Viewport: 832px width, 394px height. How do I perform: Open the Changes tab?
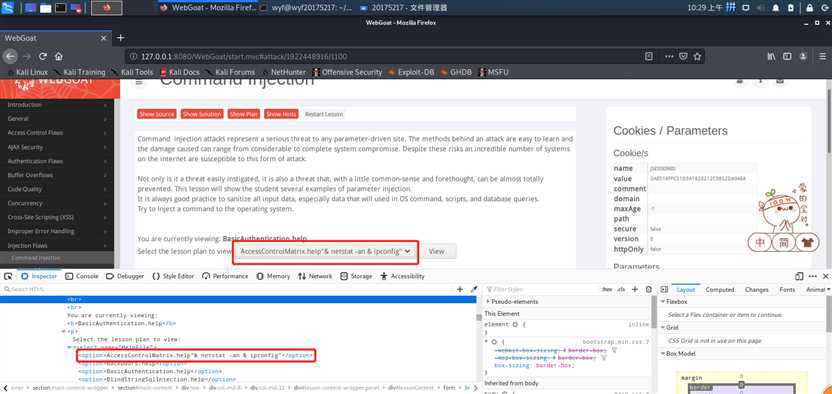coord(757,290)
